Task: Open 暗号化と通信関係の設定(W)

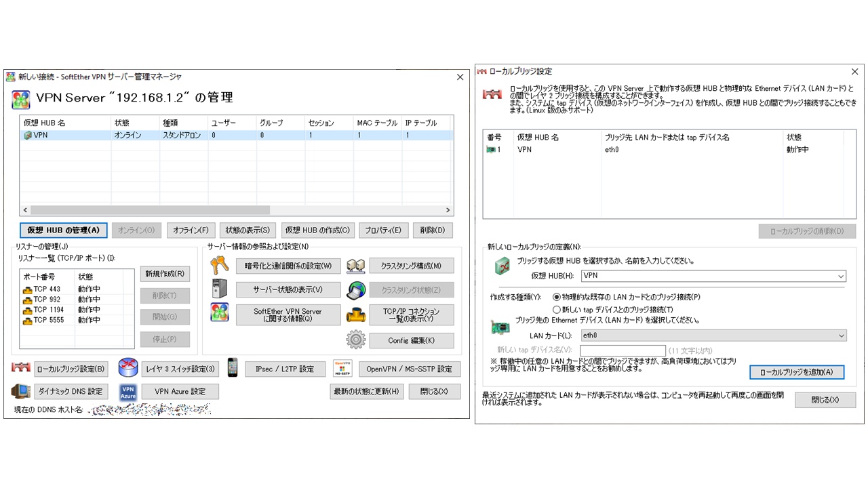Action: pyautogui.click(x=288, y=266)
